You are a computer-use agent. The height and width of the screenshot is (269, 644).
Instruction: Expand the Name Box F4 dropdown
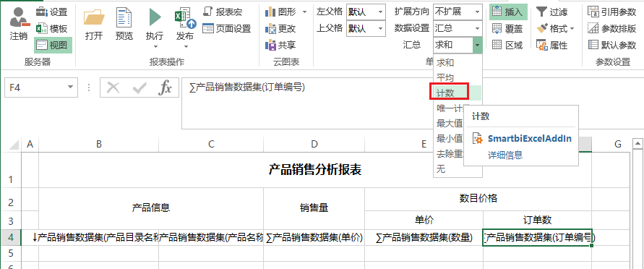(71, 87)
